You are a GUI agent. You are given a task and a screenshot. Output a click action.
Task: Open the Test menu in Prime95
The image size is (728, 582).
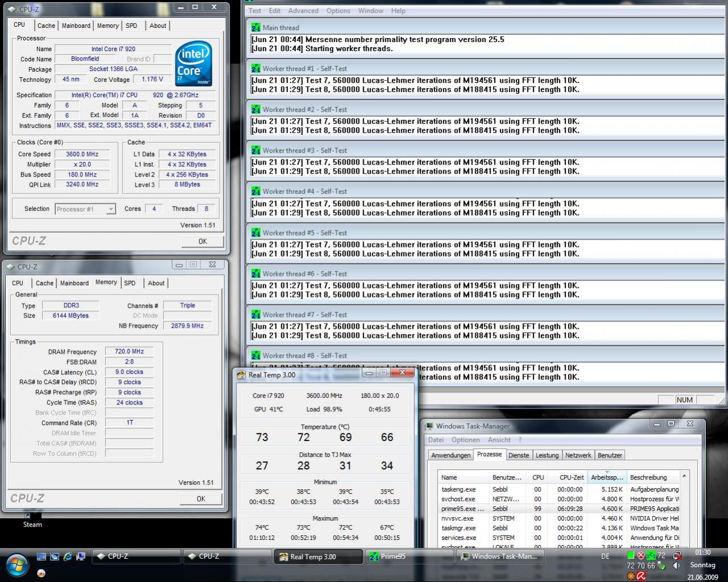pyautogui.click(x=255, y=11)
